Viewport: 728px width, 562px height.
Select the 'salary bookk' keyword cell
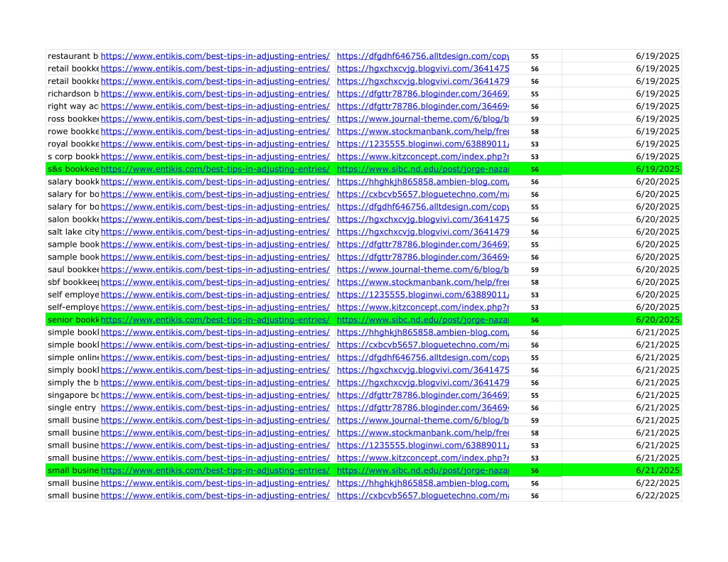point(73,181)
